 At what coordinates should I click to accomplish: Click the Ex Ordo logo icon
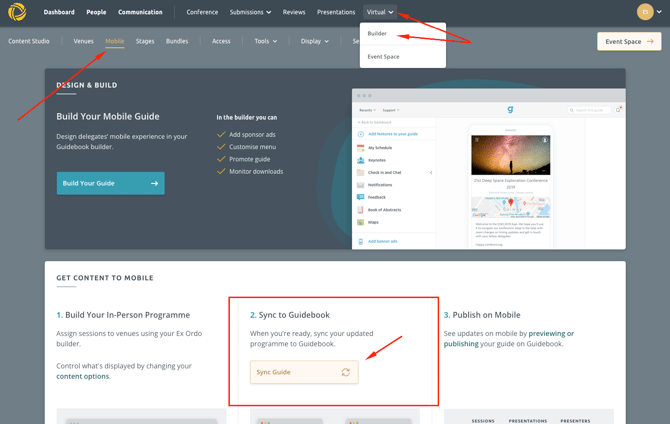(x=17, y=13)
